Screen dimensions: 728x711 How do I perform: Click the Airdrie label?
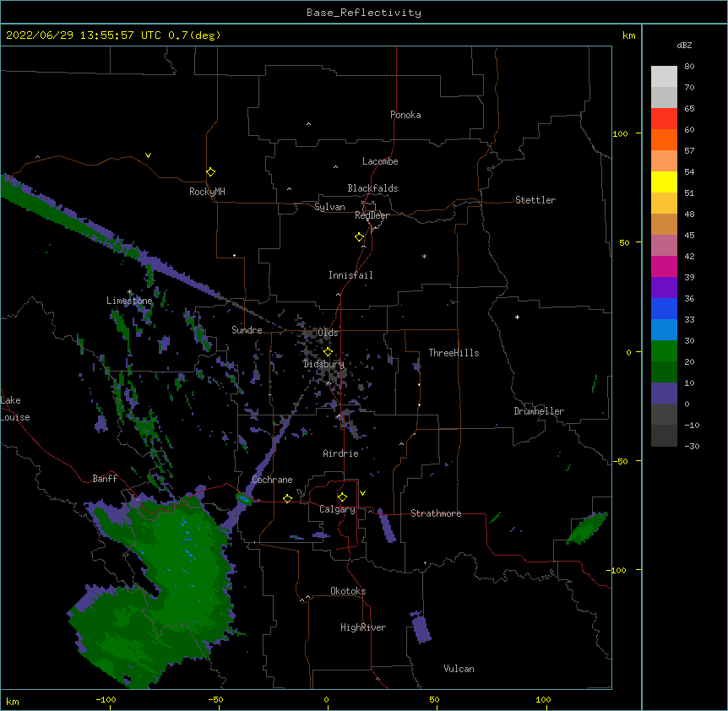(340, 453)
